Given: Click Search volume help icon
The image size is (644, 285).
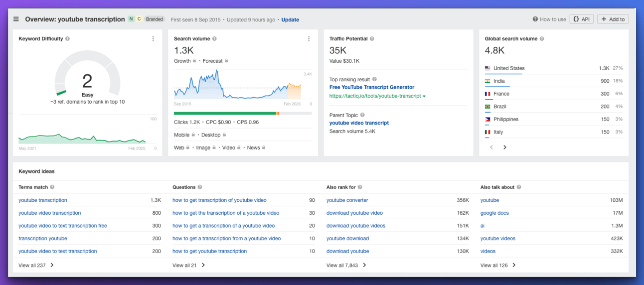Looking at the screenshot, I should click(215, 39).
